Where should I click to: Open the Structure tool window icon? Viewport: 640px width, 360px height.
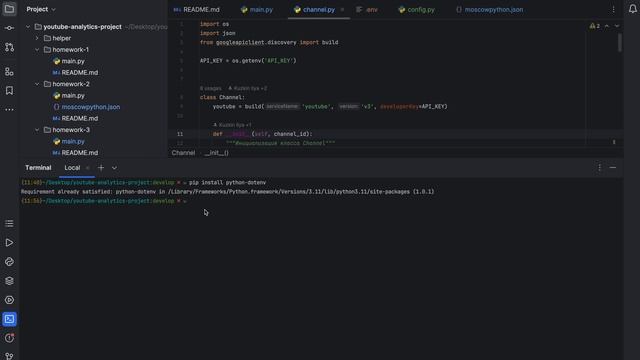(9, 72)
